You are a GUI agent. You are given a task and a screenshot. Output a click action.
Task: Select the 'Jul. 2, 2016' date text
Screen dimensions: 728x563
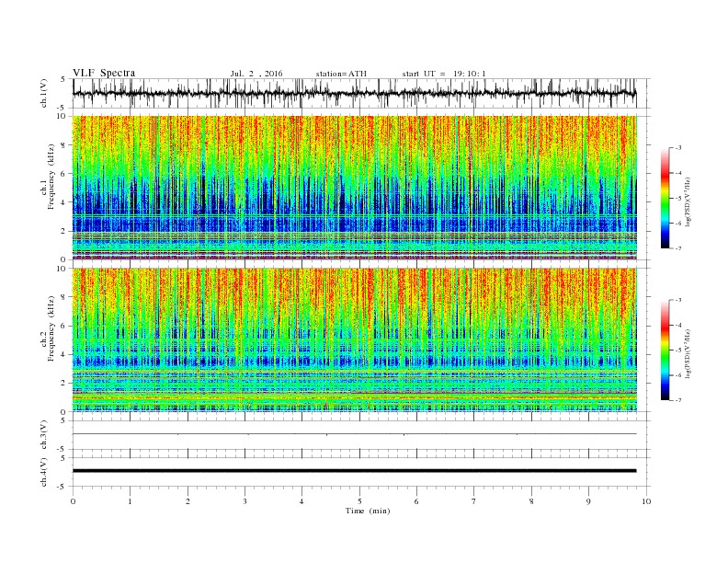[256, 74]
